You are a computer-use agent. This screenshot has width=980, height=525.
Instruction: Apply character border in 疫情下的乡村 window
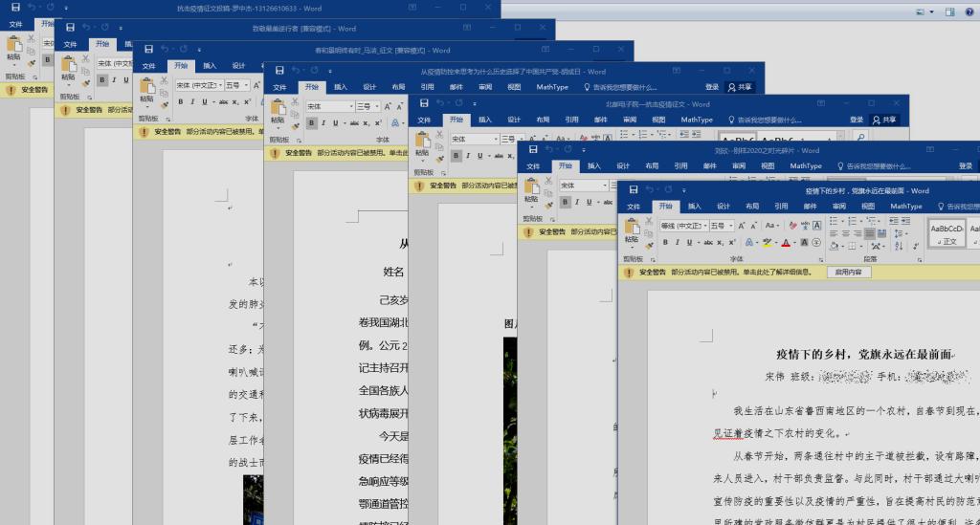[817, 226]
